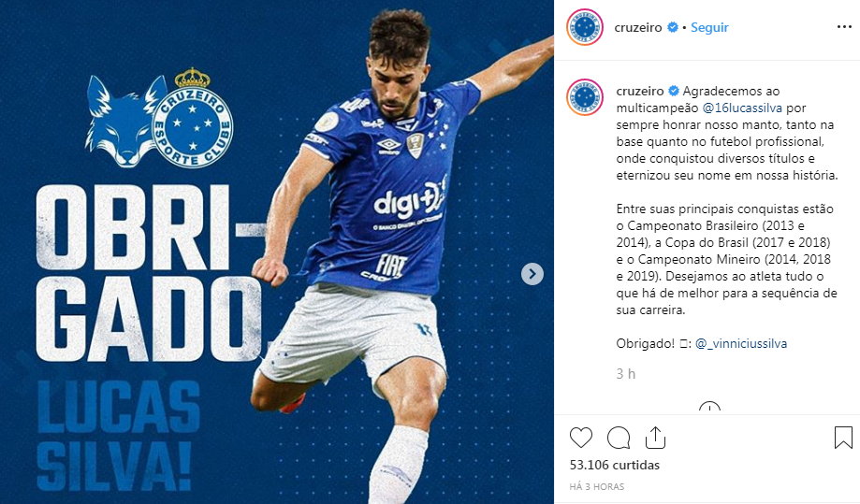
Task: Open the three-dot options menu
Action: 844,27
